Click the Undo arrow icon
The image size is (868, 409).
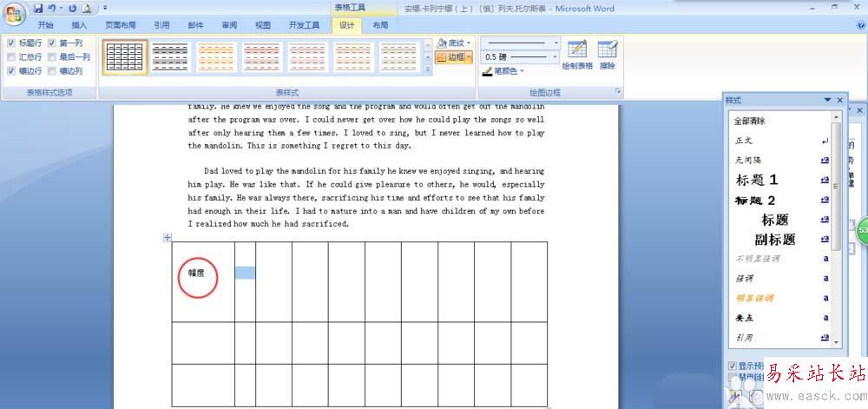pos(52,9)
